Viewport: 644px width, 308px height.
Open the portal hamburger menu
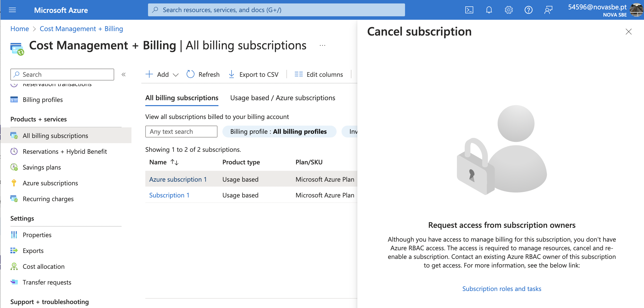point(12,10)
